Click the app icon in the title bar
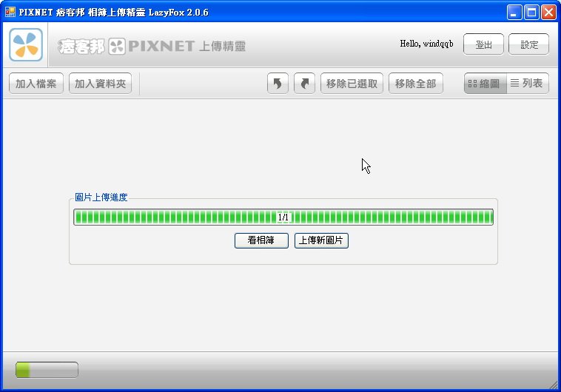This screenshot has height=392, width=561. tap(10, 12)
